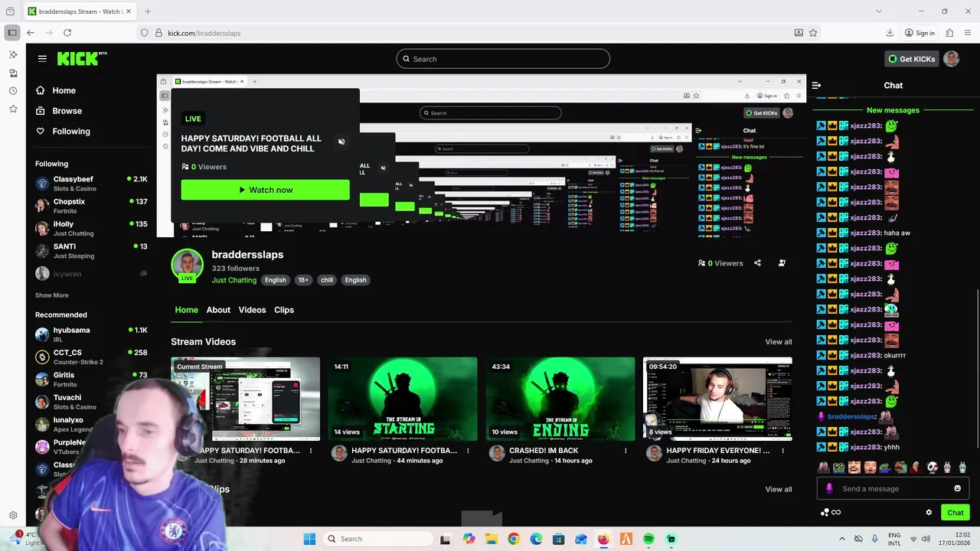Open Firefox synced tabs sidebar icon

click(13, 73)
